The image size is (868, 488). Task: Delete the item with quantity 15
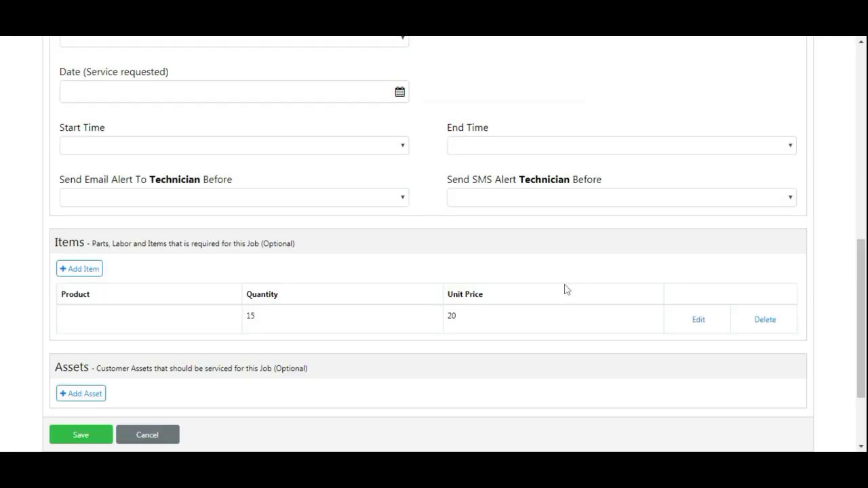click(x=765, y=319)
